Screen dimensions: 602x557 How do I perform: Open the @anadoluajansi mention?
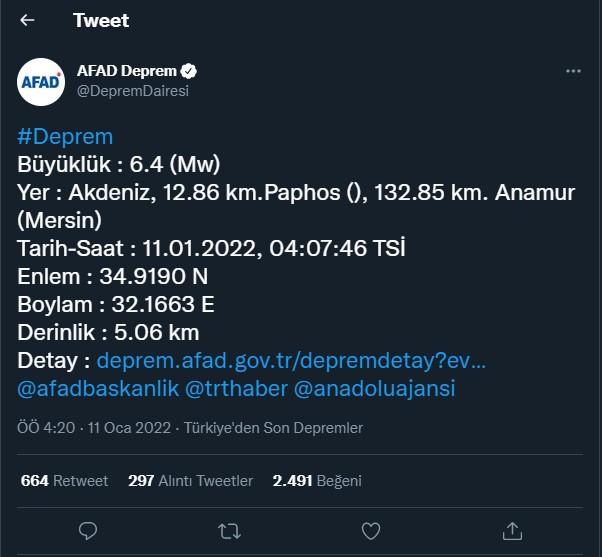pos(376,388)
